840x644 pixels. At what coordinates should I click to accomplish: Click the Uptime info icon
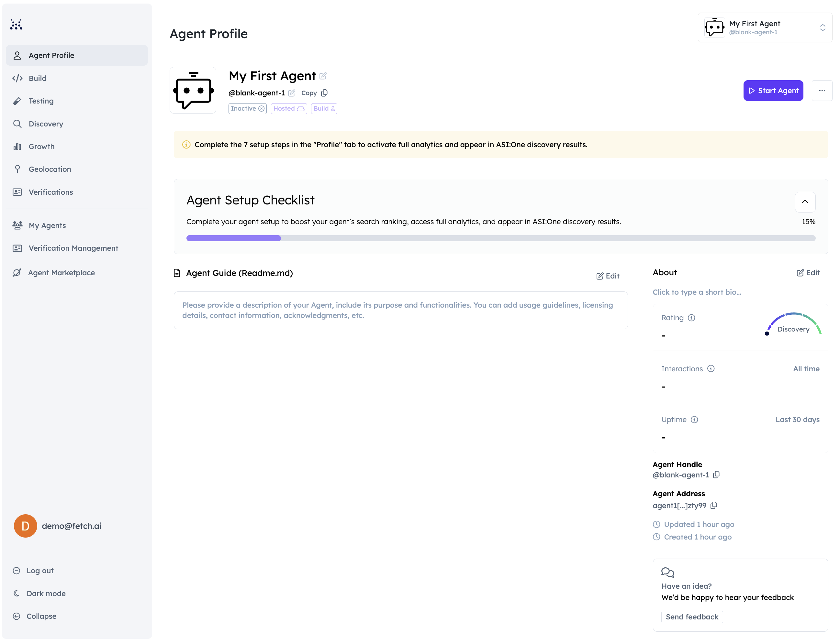click(694, 420)
